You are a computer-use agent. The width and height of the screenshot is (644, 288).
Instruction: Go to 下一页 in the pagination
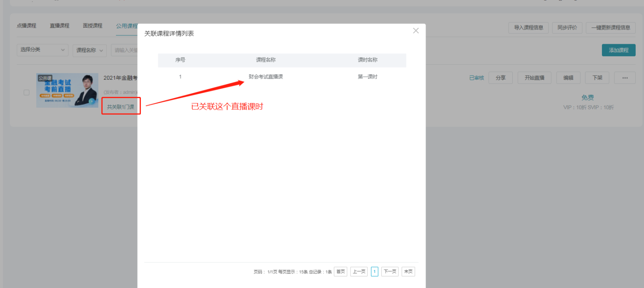point(390,272)
